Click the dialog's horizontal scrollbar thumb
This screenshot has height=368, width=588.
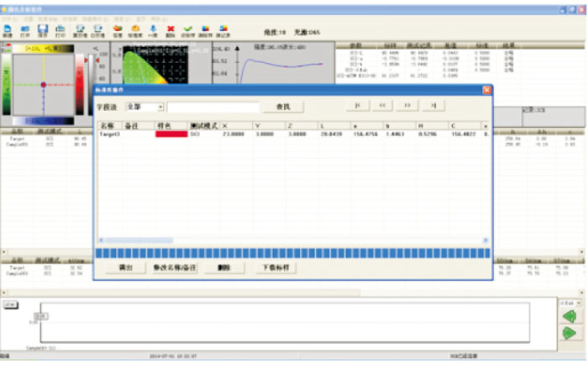tap(139, 240)
